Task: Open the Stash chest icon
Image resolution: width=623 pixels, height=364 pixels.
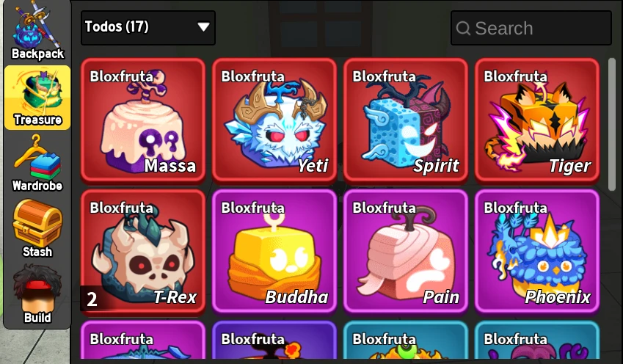Action: coord(37,228)
